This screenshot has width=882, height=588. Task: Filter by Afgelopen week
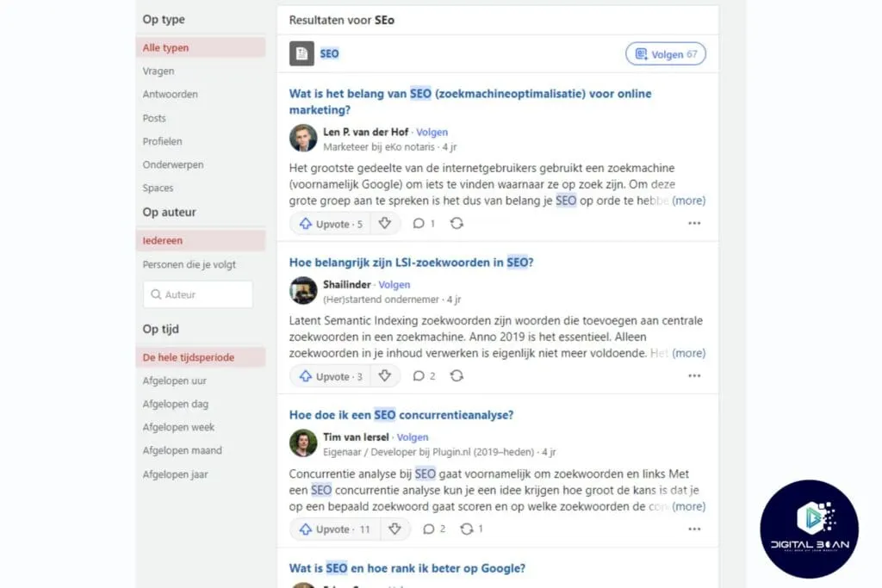click(x=178, y=427)
